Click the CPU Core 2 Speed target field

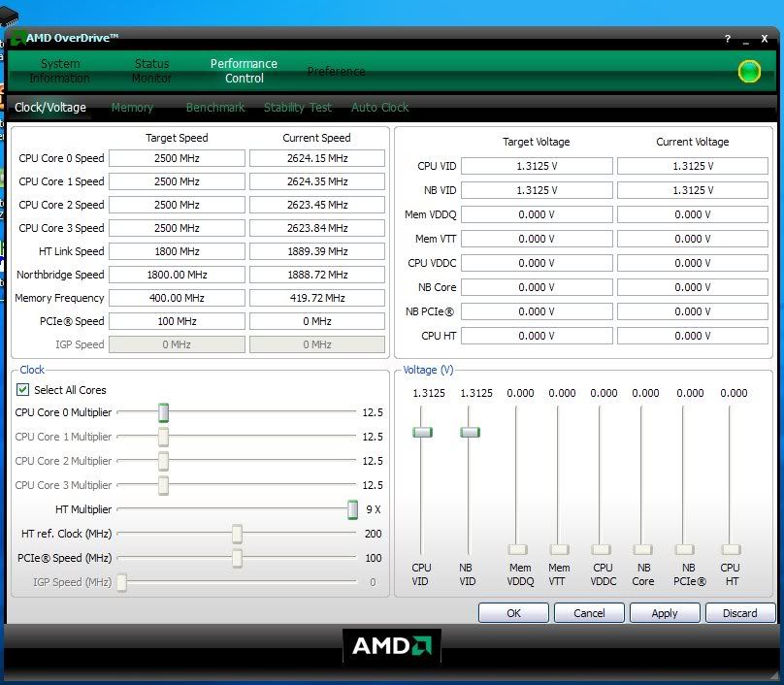coord(177,205)
